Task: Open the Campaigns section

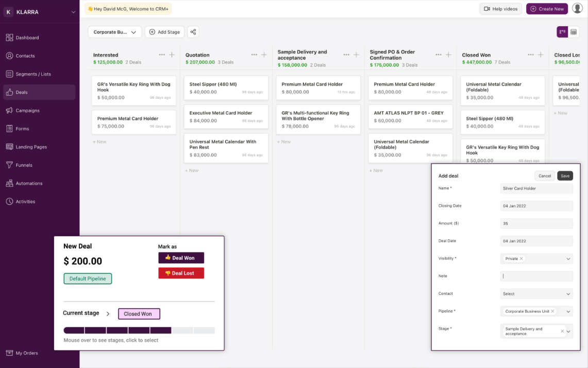Action: (x=26, y=110)
